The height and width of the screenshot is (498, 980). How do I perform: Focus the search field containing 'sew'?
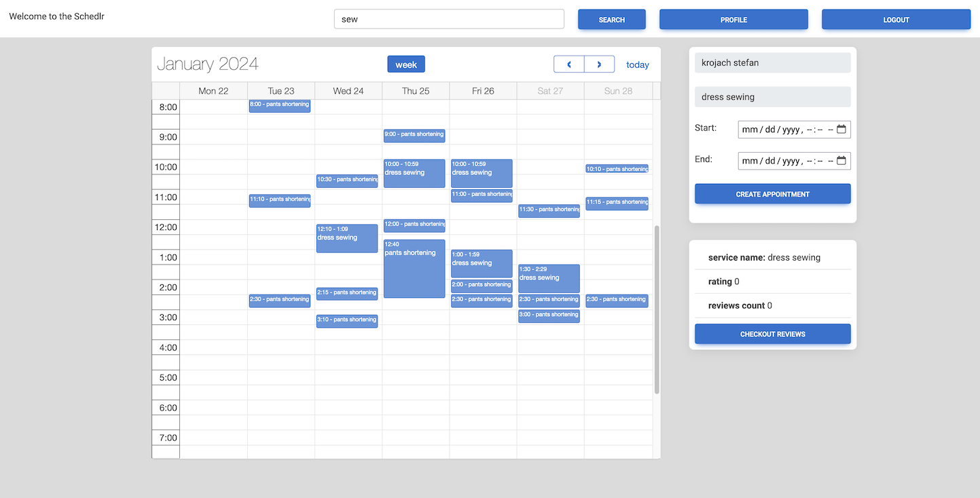point(449,19)
